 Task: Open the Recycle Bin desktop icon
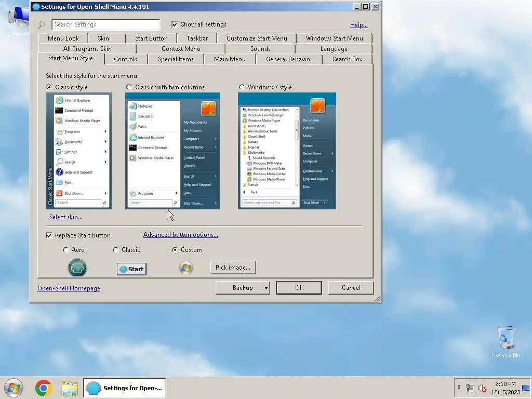click(x=506, y=342)
